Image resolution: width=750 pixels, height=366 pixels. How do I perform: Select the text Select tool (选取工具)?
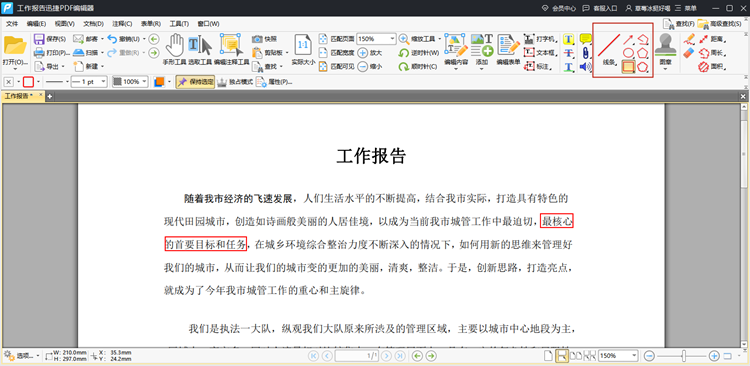199,50
